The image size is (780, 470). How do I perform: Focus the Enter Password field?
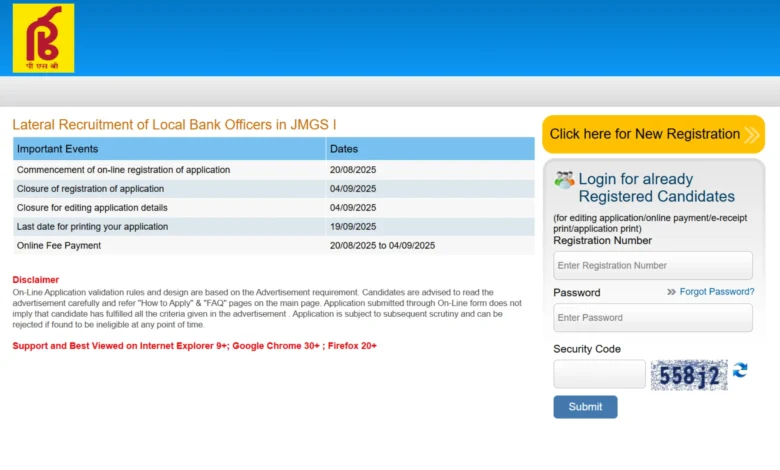tap(653, 317)
